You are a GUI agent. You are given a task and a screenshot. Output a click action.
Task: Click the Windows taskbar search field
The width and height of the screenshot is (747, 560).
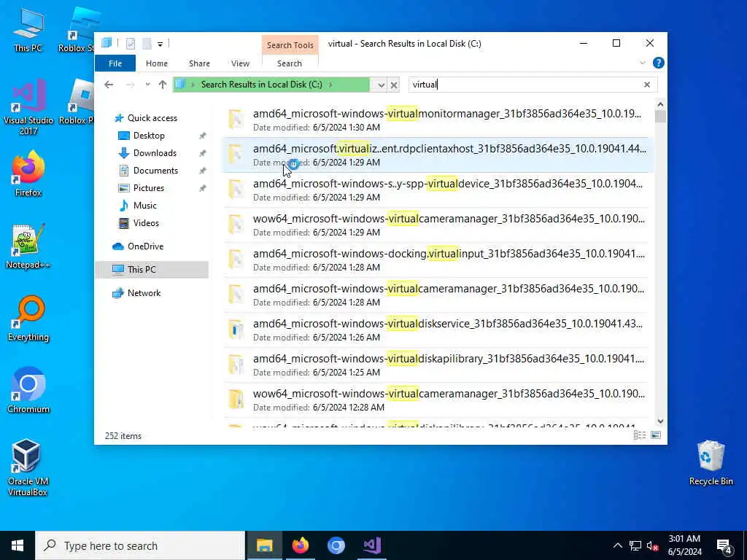tap(140, 545)
